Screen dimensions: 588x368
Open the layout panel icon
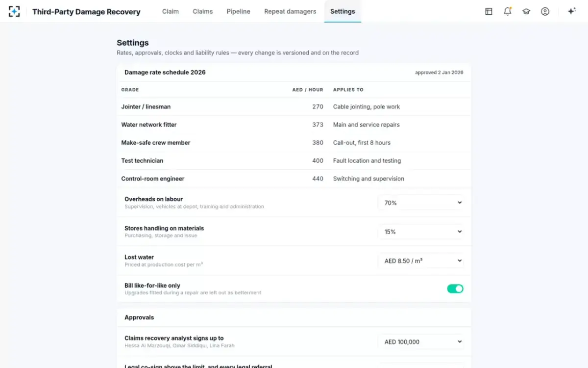click(x=489, y=11)
